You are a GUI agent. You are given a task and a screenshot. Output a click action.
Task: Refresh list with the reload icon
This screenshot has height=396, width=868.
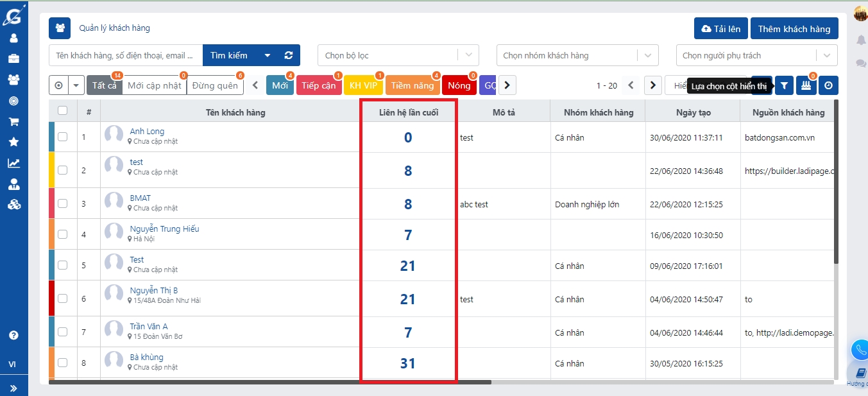click(289, 55)
